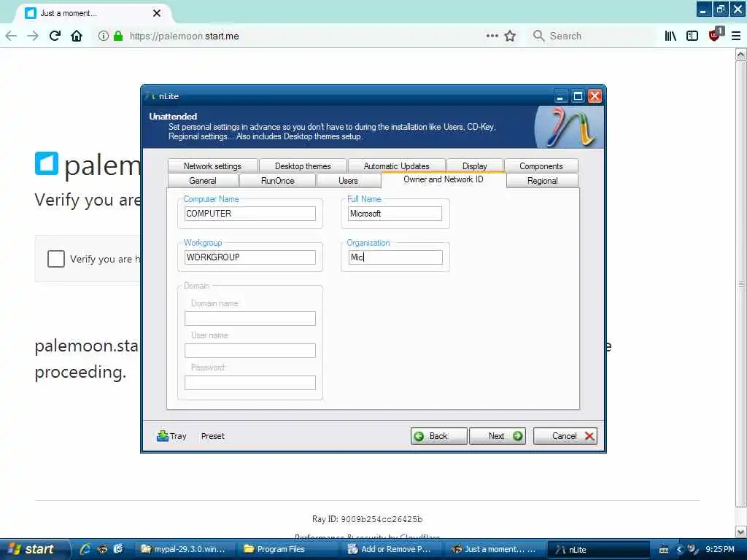This screenshot has width=747, height=560.
Task: Click the browser forward arrow
Action: [x=33, y=36]
